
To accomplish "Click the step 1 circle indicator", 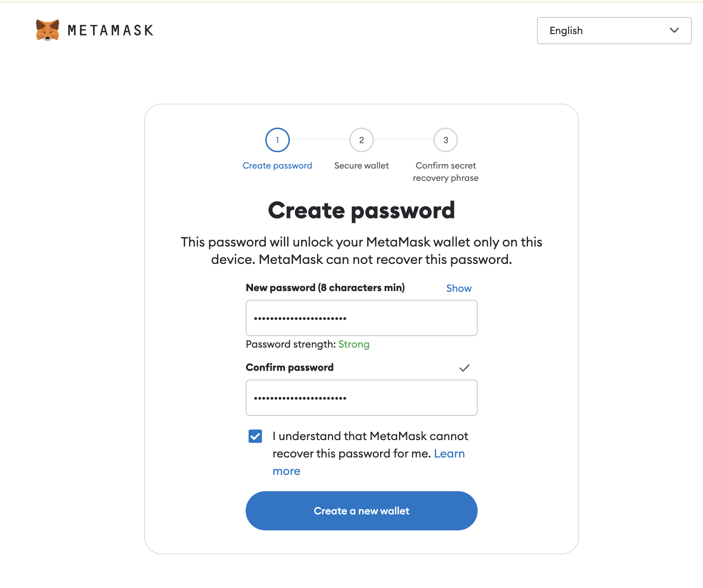I will point(277,140).
